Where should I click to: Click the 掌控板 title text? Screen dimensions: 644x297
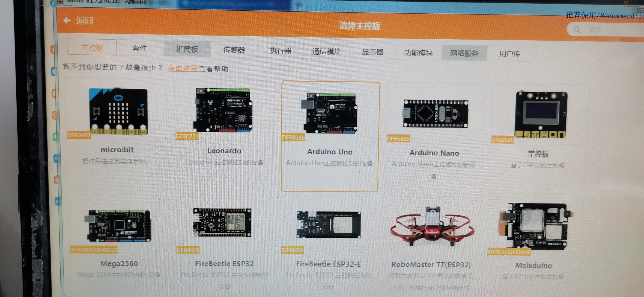tap(538, 154)
